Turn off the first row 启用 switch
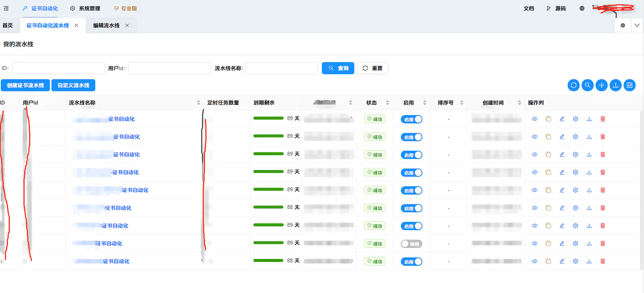The width and height of the screenshot is (644, 293). pos(411,119)
